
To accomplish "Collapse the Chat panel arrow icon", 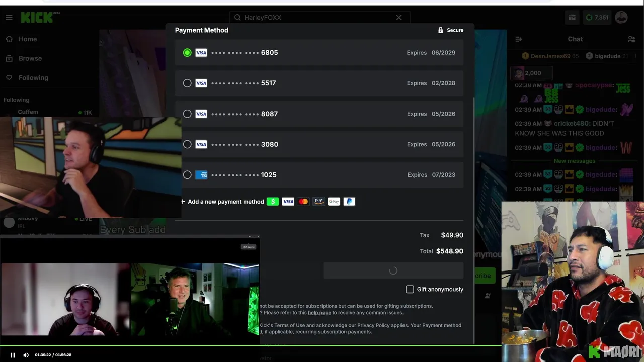I will pyautogui.click(x=519, y=39).
